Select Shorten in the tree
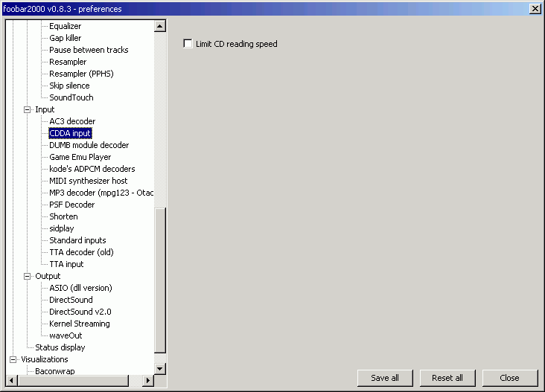This screenshot has width=545, height=392. [63, 216]
